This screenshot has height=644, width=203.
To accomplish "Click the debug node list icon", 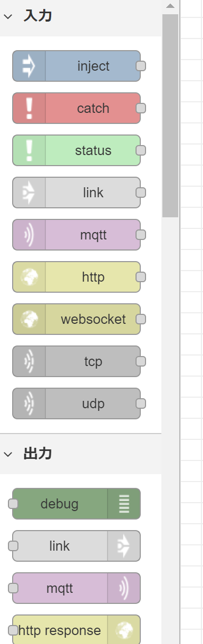I will coord(124,504).
